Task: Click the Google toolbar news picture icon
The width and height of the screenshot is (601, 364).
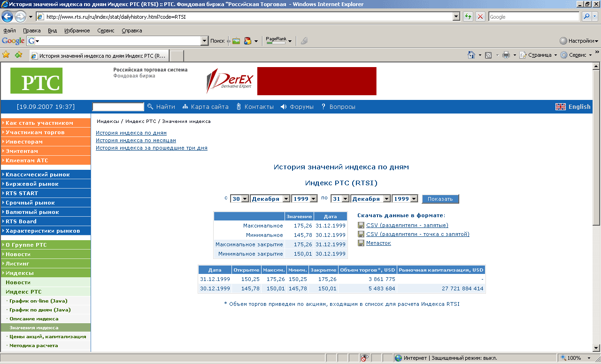Action: pos(236,41)
